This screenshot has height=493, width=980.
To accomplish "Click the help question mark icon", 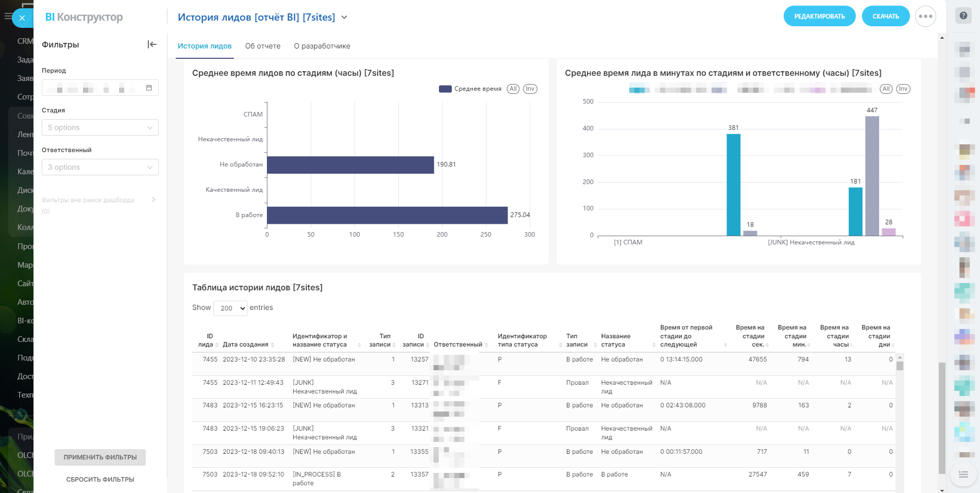I will click(963, 15).
